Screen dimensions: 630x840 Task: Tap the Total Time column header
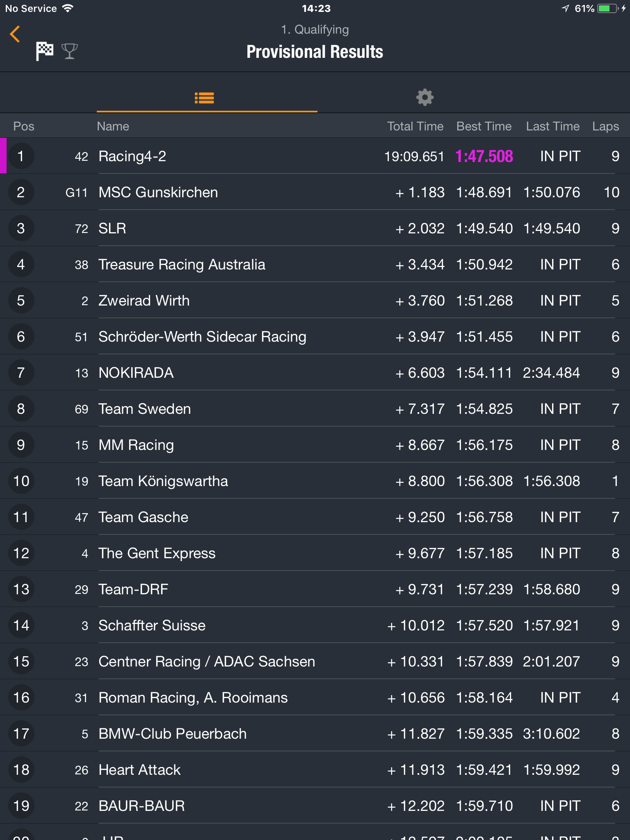pos(415,126)
